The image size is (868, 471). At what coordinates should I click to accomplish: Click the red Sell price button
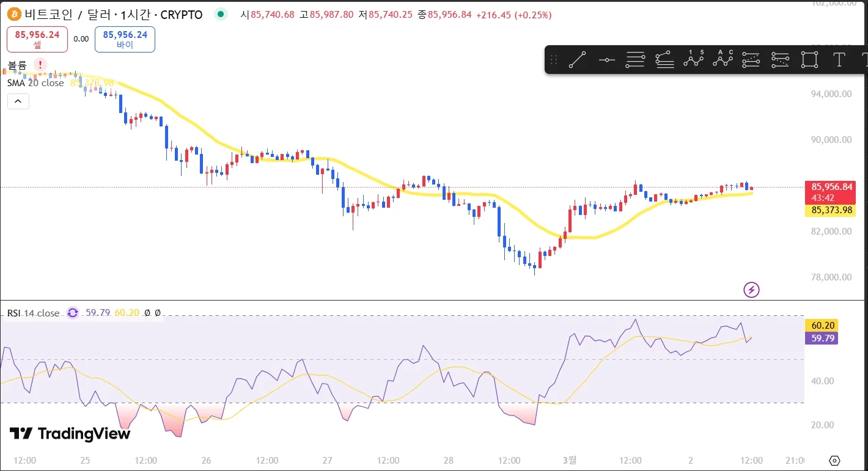pos(37,39)
